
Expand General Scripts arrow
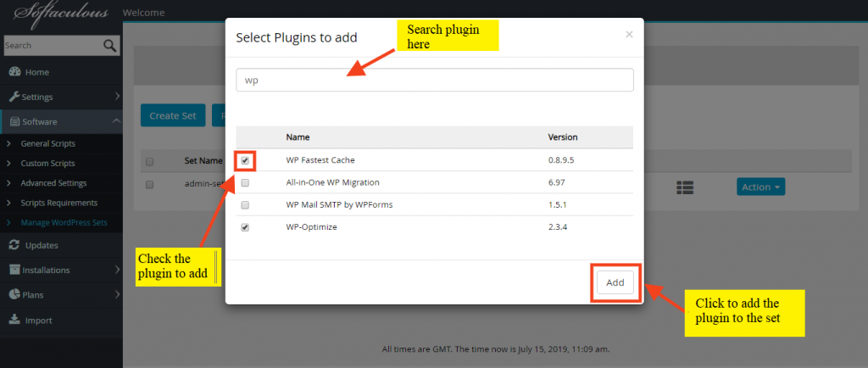tap(8, 144)
